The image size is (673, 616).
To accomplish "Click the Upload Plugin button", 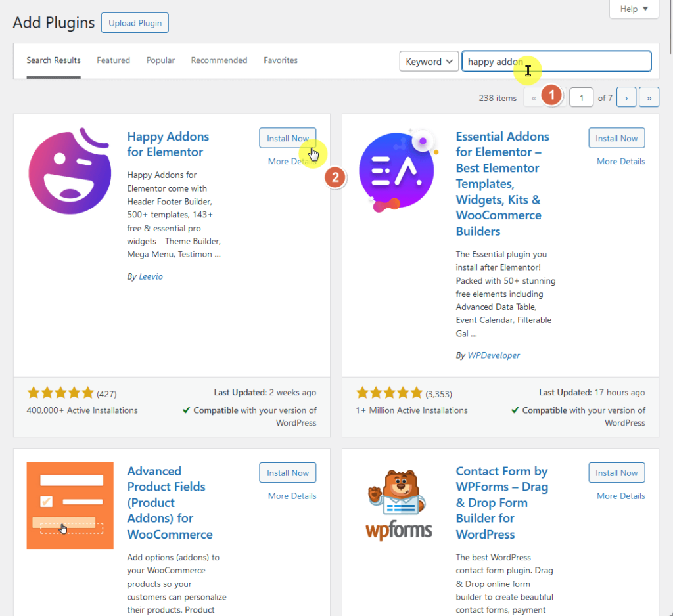I will click(135, 23).
